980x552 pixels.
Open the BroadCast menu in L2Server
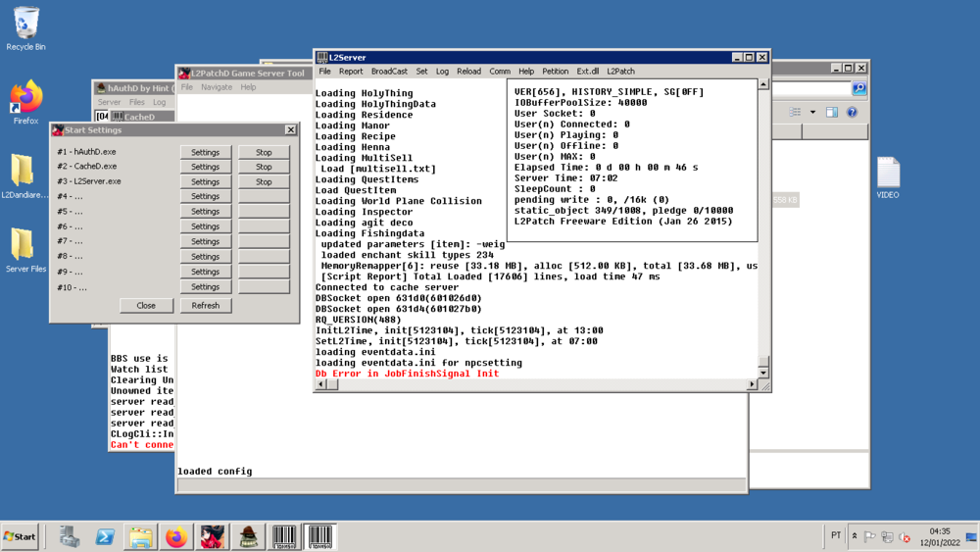389,72
